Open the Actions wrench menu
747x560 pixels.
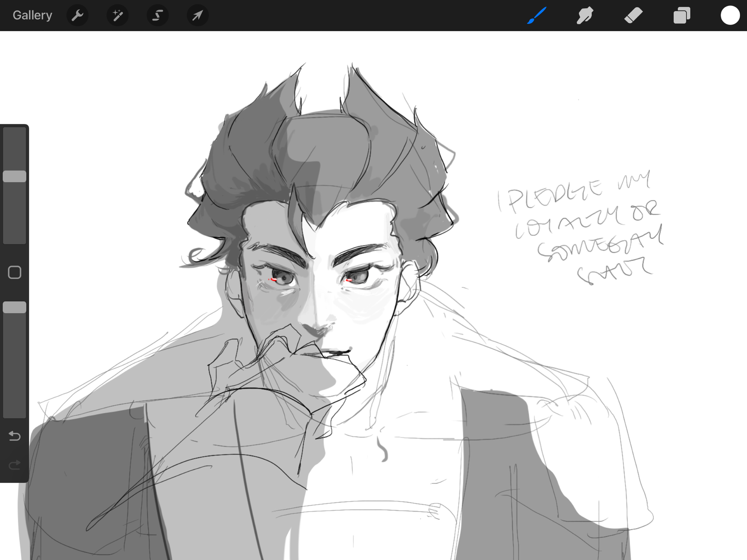(77, 15)
